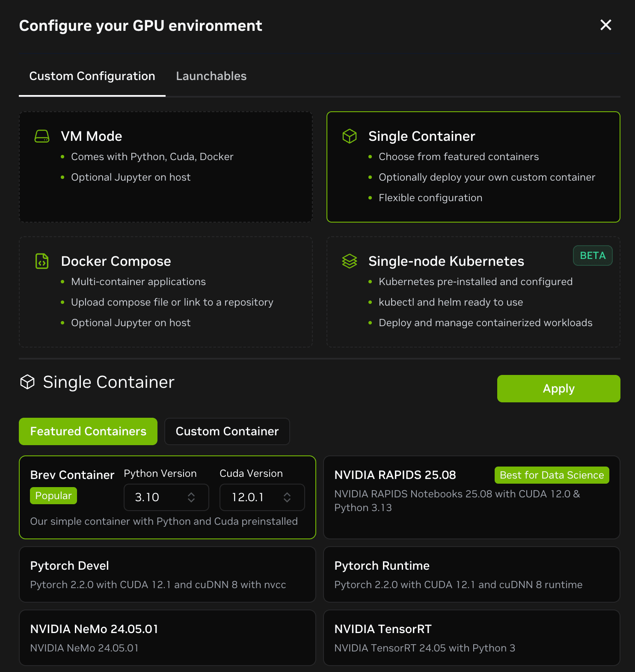Viewport: 635px width, 672px height.
Task: Open the Python Version dropdown
Action: pos(166,497)
